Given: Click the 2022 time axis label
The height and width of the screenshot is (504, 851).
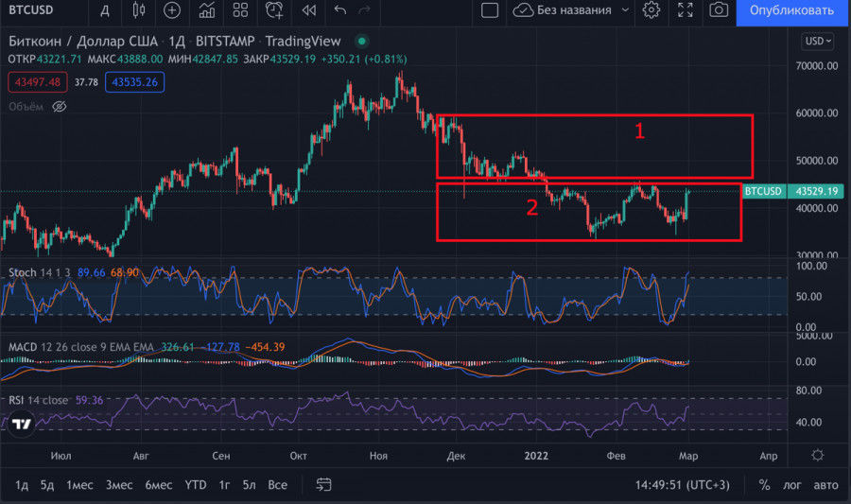Looking at the screenshot, I should click(x=536, y=456).
